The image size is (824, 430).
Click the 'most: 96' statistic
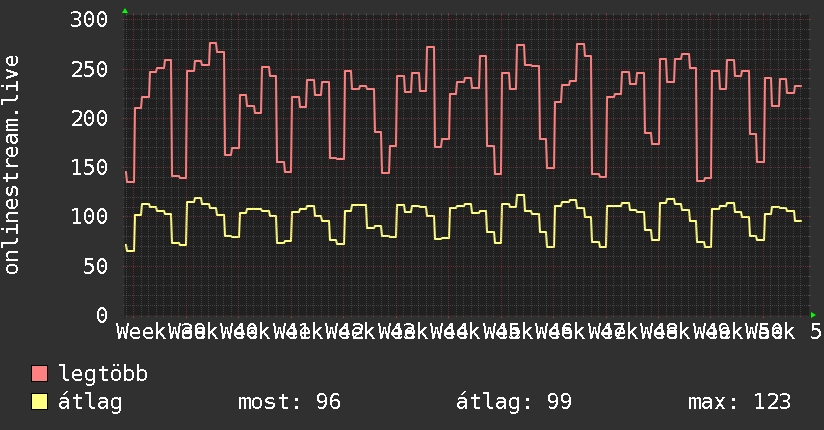[x=290, y=402]
